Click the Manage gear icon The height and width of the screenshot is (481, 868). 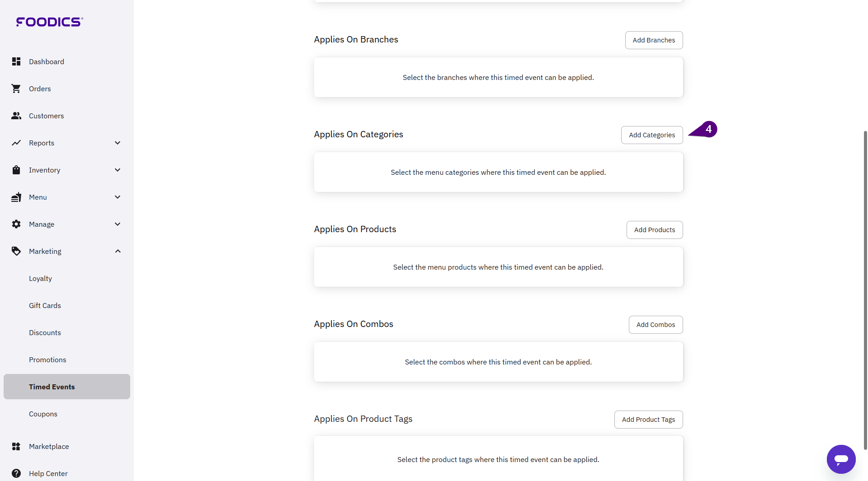16,224
